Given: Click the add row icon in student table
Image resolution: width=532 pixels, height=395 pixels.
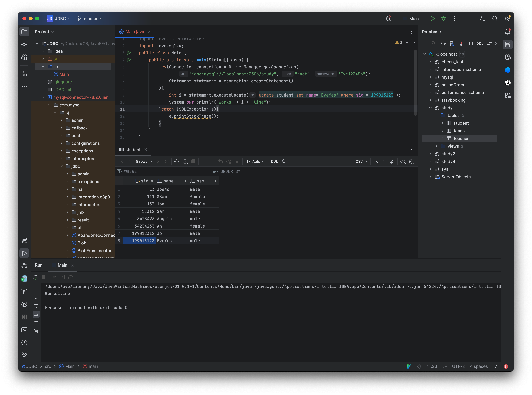Looking at the screenshot, I should 203,161.
